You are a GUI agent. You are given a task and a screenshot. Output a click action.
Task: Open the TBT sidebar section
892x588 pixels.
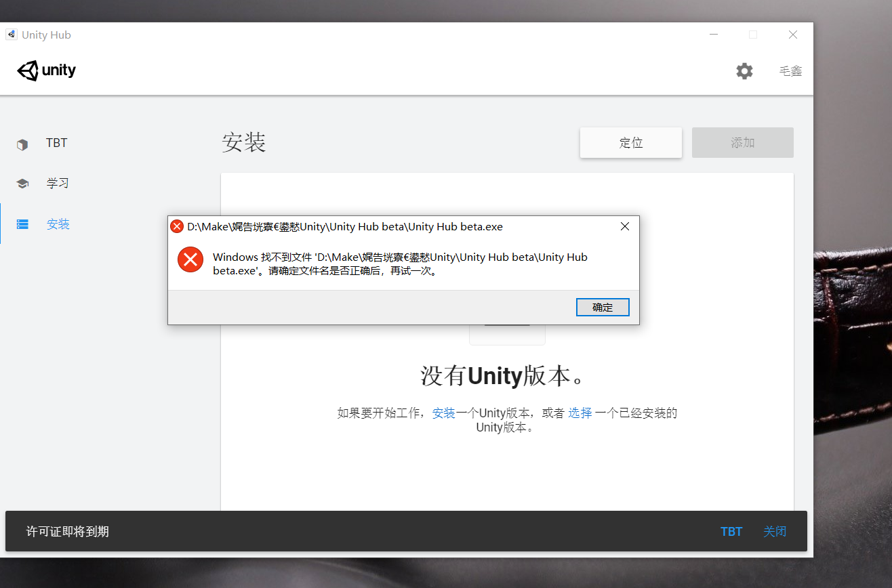[x=57, y=143]
